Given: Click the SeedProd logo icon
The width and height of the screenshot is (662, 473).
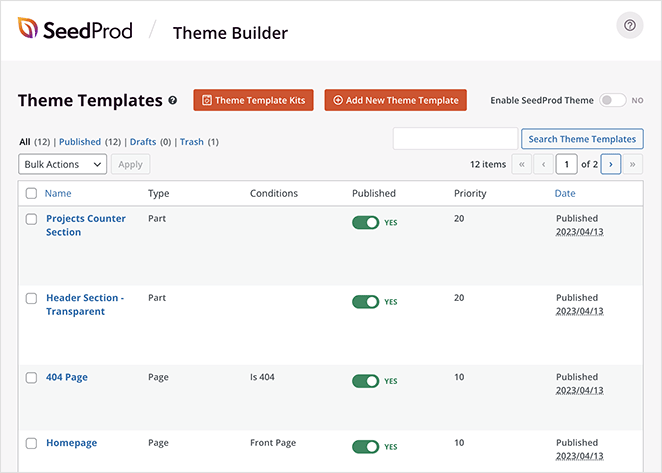Looking at the screenshot, I should click(x=29, y=30).
